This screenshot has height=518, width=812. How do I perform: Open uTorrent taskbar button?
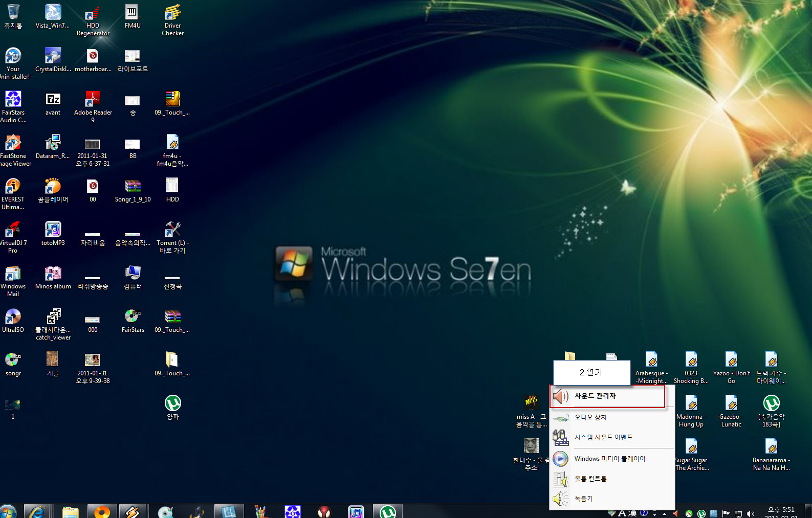[388, 511]
